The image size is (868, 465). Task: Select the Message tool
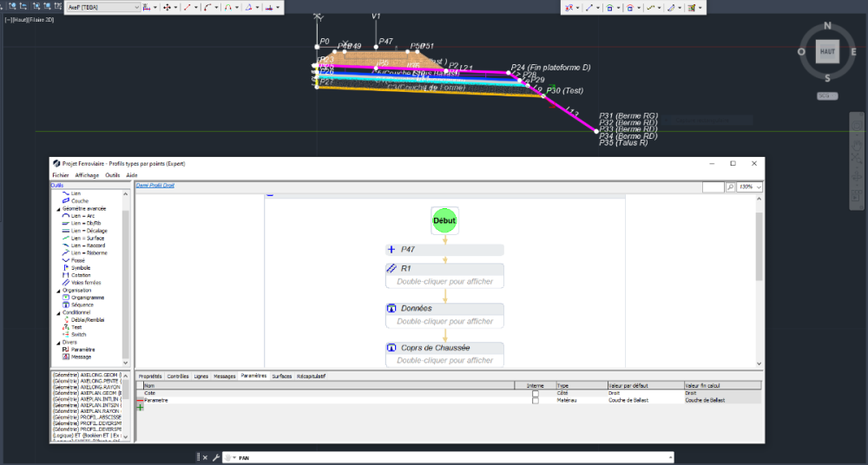76,357
